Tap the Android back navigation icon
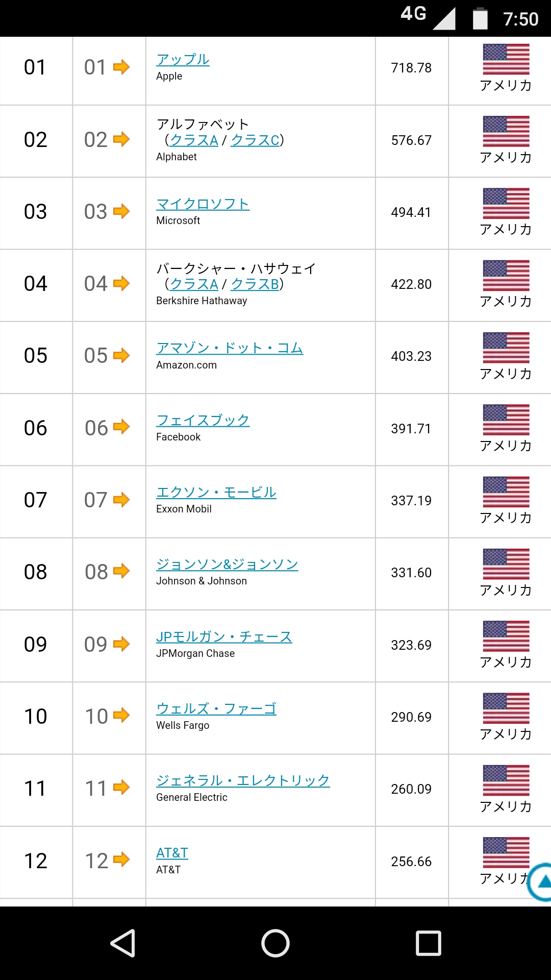Screen dimensions: 551x980 tap(123, 943)
